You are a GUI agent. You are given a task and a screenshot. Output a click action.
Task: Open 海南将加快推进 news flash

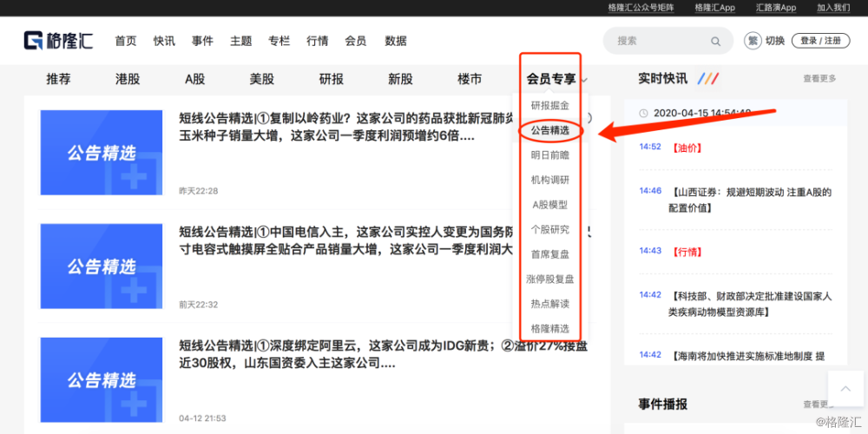click(x=748, y=356)
